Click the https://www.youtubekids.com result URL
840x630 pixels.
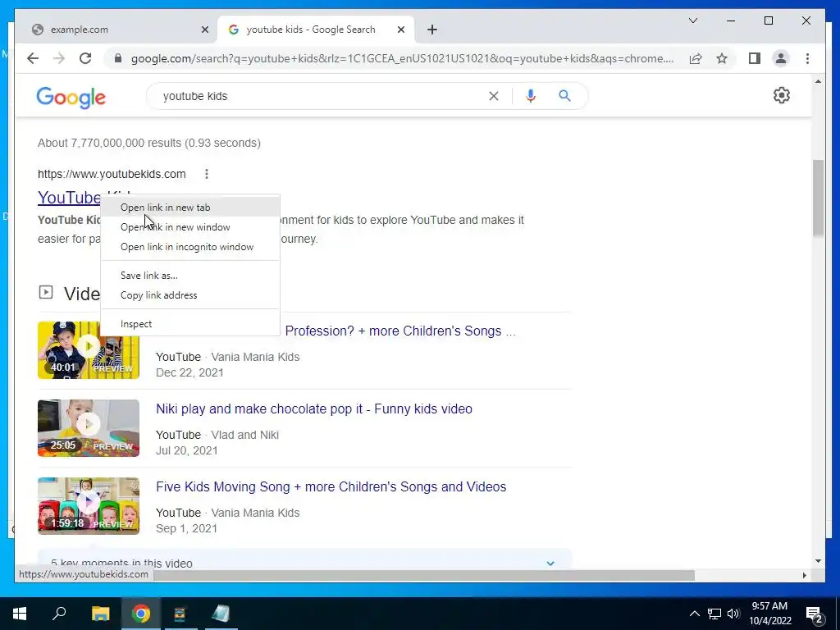[x=112, y=174]
